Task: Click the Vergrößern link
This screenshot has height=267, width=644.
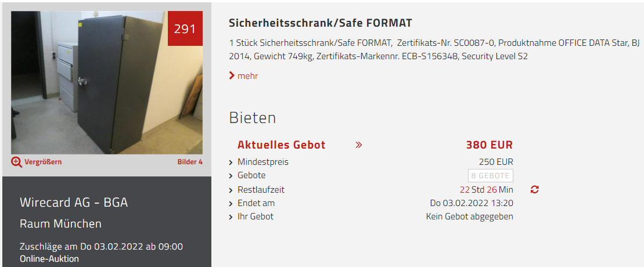Action: click(x=43, y=162)
